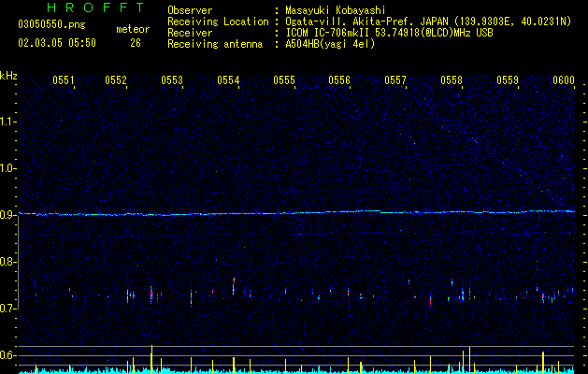Click the 1.0 frequency axis label
Viewport: 588px width, 374px height.
(7, 168)
